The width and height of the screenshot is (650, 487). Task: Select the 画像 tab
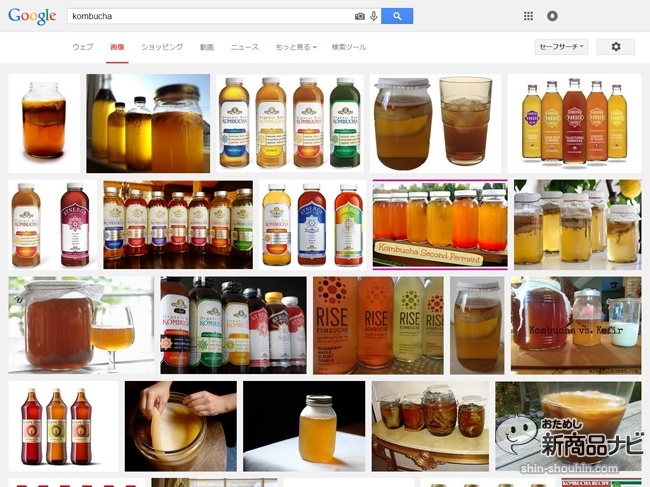(x=117, y=47)
